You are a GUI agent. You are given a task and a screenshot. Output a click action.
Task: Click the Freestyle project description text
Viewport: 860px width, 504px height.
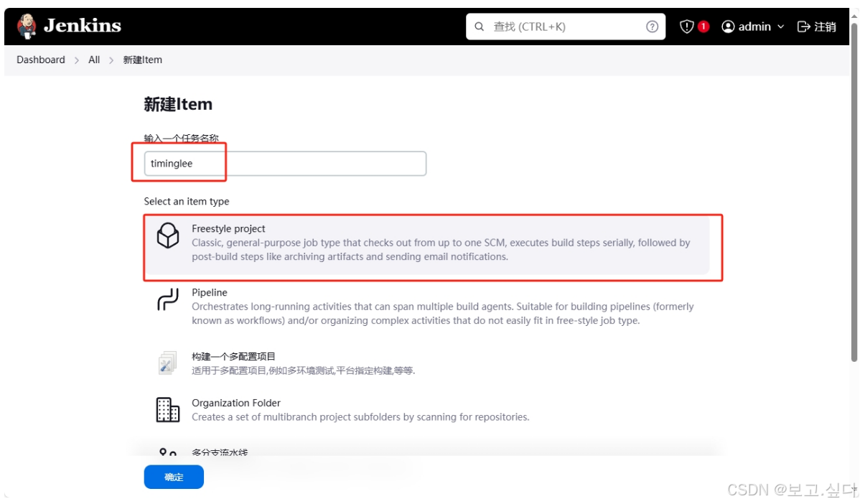pos(441,250)
